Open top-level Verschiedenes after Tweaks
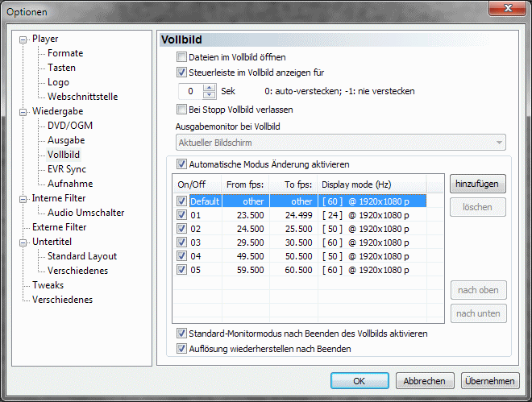532x402 pixels. click(x=62, y=300)
